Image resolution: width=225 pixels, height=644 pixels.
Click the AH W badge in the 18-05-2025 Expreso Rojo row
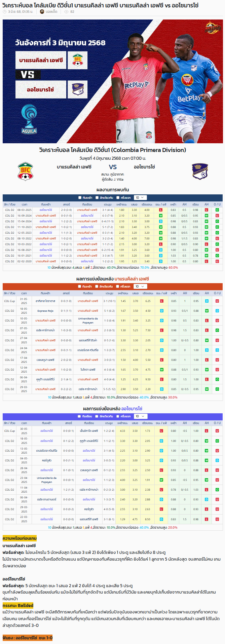point(207,311)
